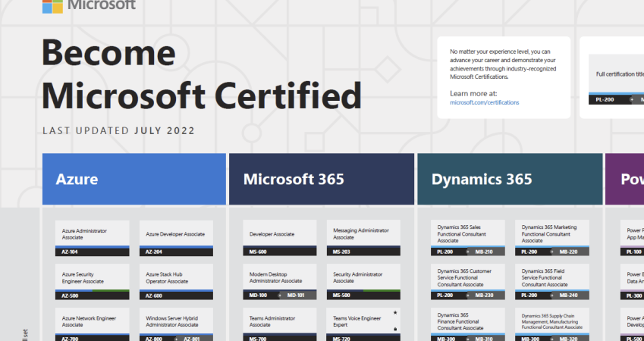644x341 pixels.
Task: Click the MD-100 exam code
Action: click(257, 295)
